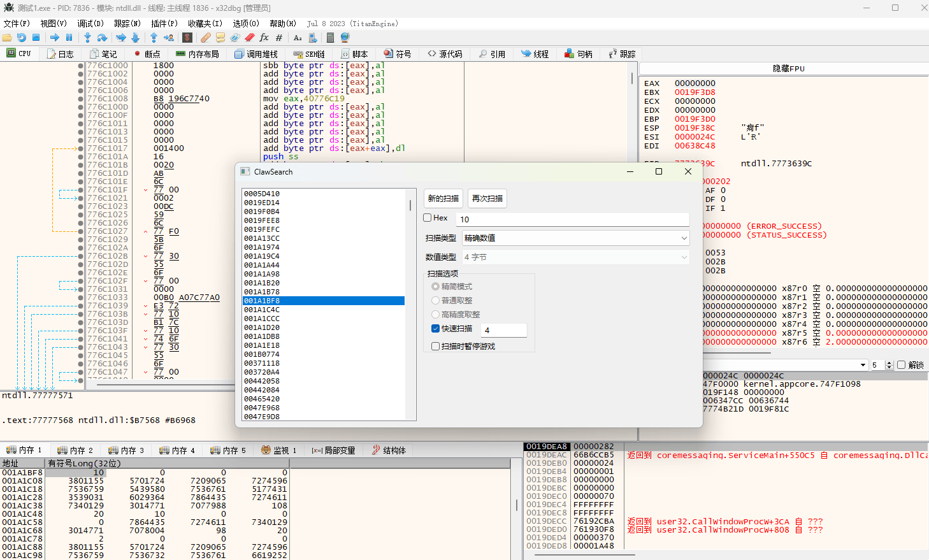The image size is (929, 560).
Task: Enable the Hex checkbox in ClawSearch
Action: tap(428, 217)
